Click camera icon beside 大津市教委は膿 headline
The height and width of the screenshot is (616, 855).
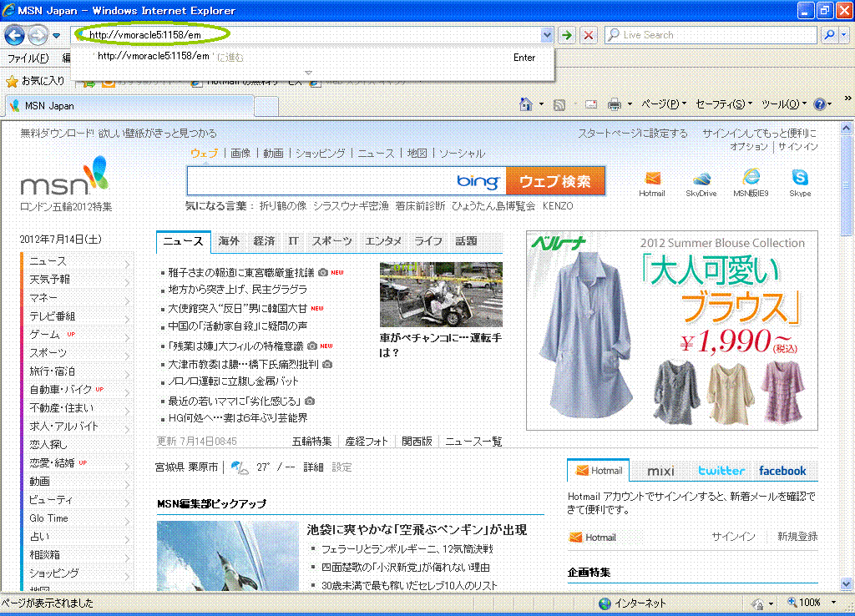coord(327,364)
